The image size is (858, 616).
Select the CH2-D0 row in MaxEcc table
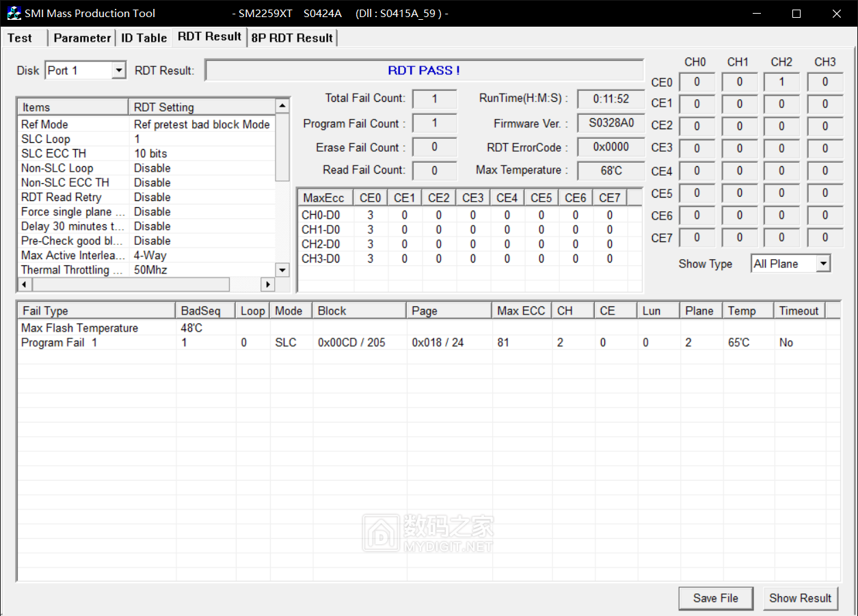click(x=470, y=244)
